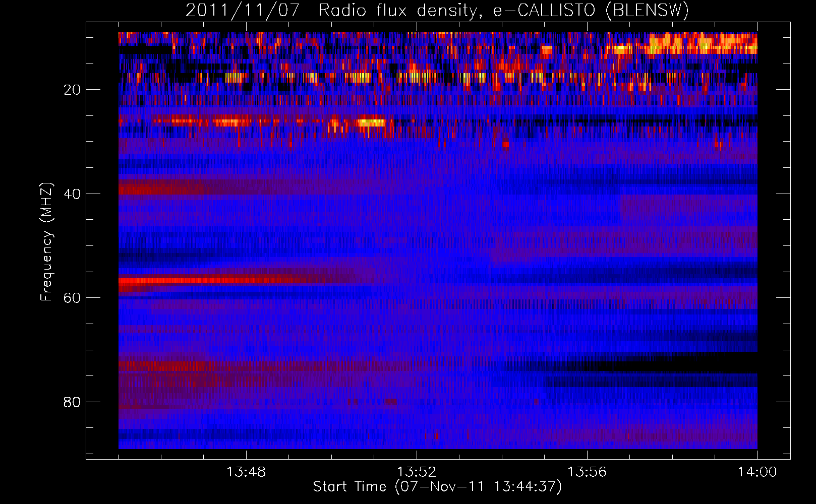Click the frequency tick label '40'
Screen dimensions: 816x504
[x=72, y=194]
